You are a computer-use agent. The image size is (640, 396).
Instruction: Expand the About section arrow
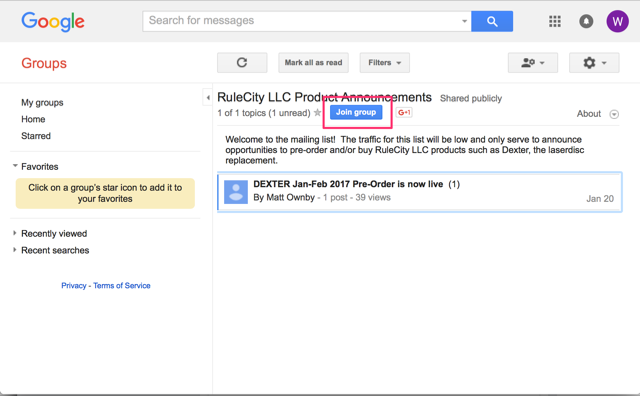[x=614, y=114]
